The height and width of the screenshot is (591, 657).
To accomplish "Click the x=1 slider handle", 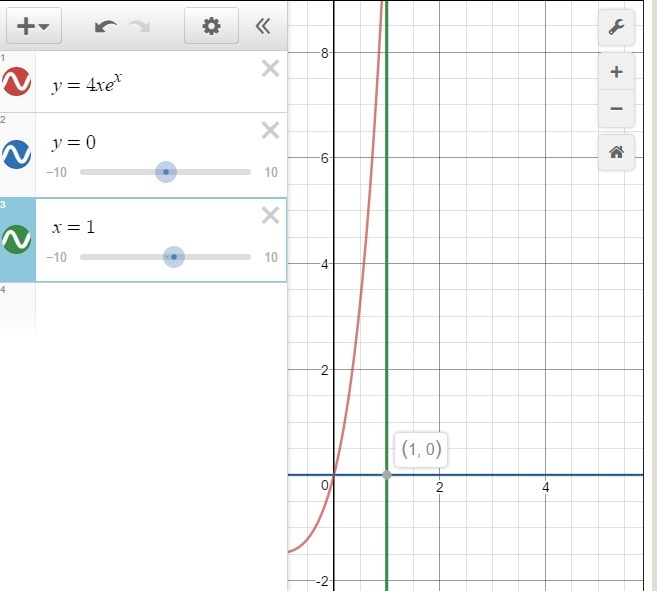I will [x=174, y=257].
